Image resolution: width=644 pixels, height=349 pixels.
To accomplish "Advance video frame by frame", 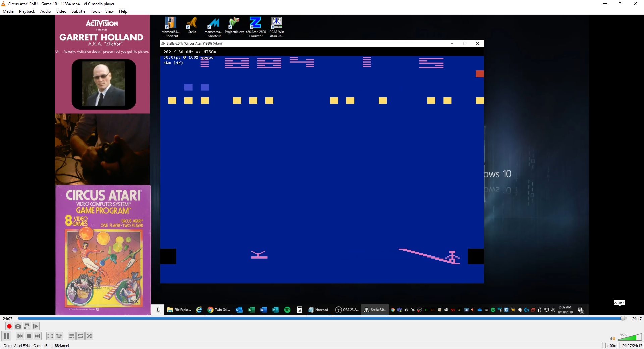I will point(36,326).
